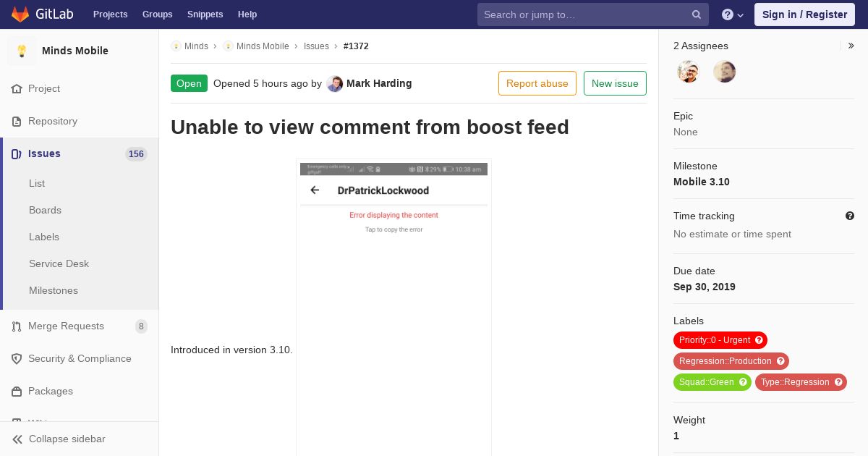Click Minds Mobile breadcrumb link
Image resolution: width=868 pixels, height=456 pixels.
click(x=263, y=46)
